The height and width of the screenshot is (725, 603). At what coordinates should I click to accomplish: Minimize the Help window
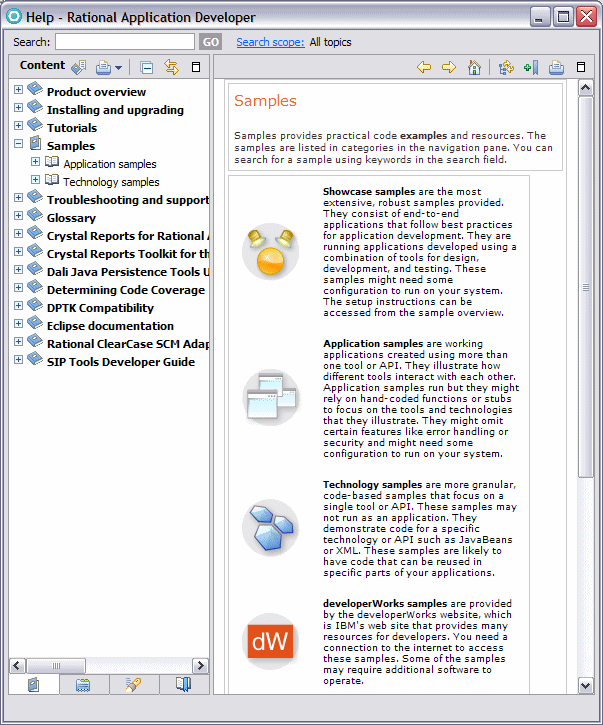pos(539,17)
